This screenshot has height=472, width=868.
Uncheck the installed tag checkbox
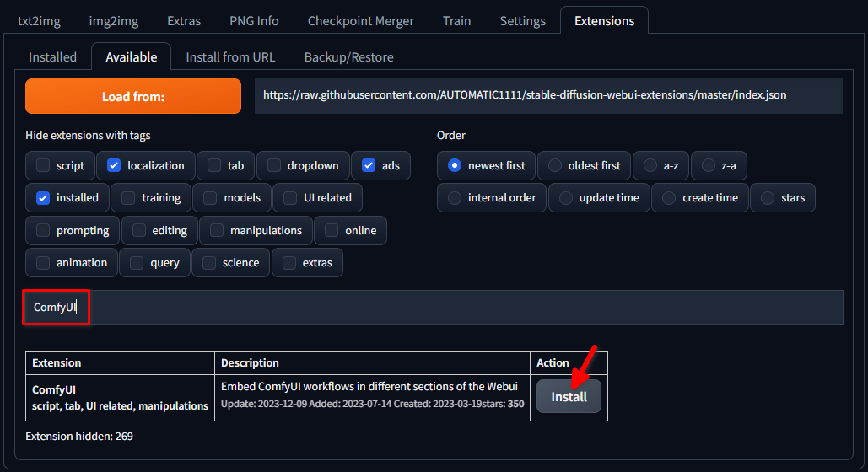pos(43,198)
